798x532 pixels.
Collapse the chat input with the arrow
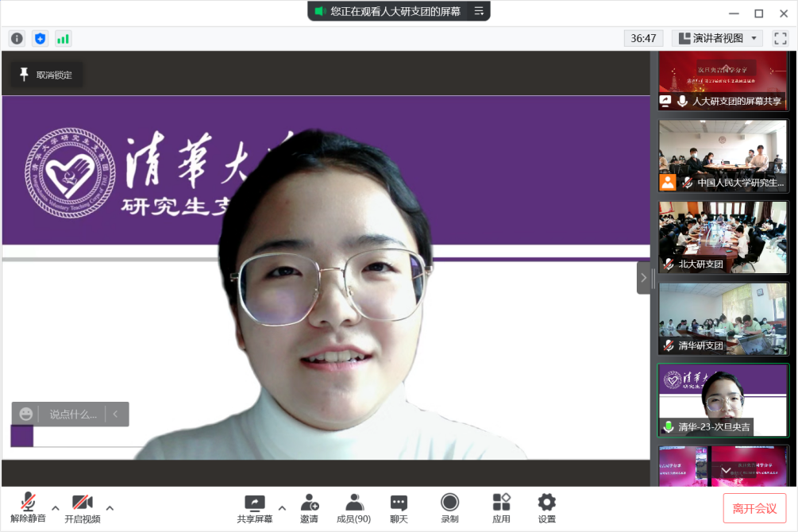(x=115, y=414)
